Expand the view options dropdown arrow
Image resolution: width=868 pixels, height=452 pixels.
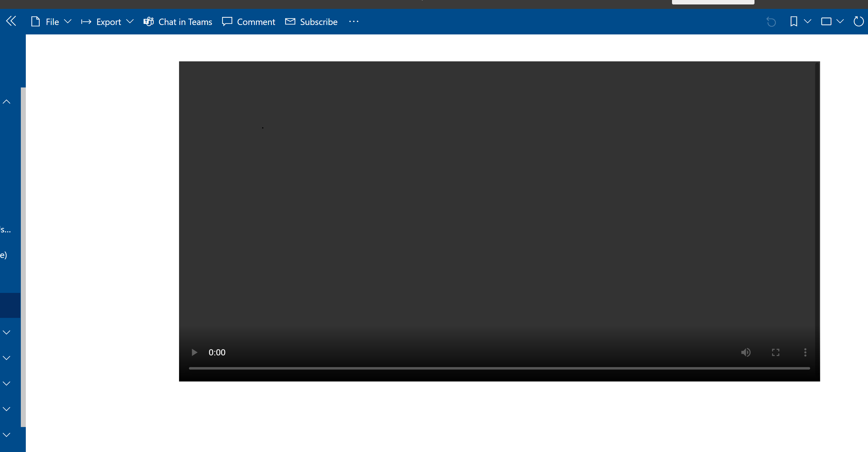(x=840, y=22)
